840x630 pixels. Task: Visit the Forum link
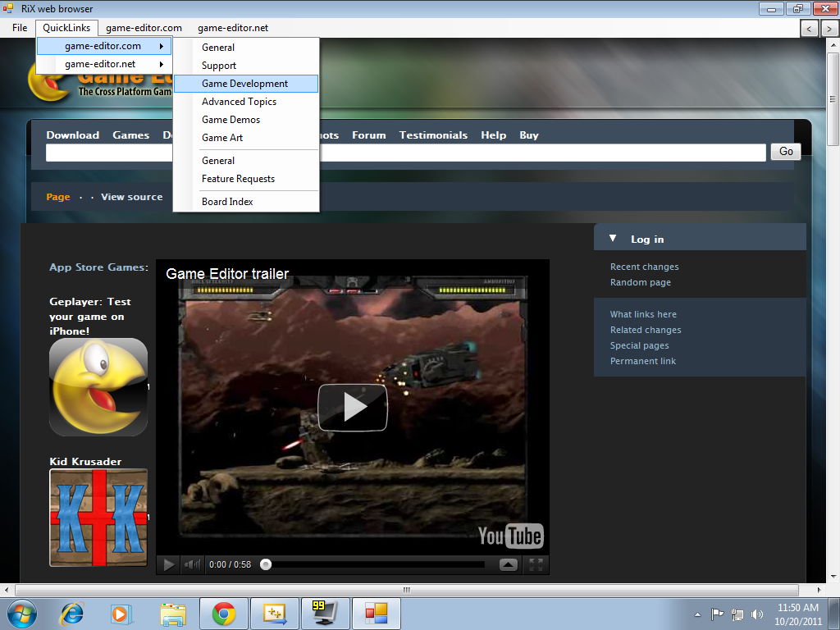point(368,135)
